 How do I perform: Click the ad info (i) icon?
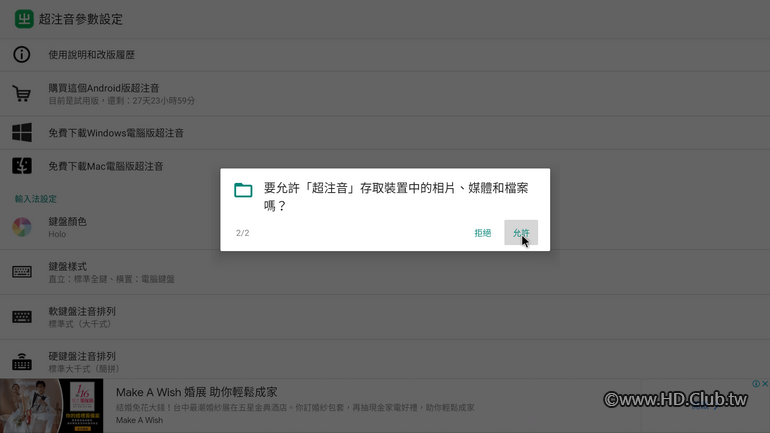[x=756, y=383]
